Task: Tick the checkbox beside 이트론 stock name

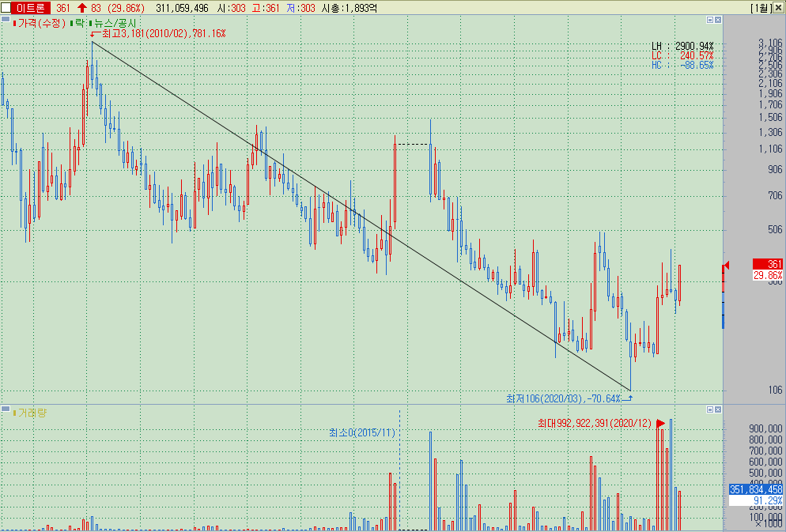Action: click(6, 8)
